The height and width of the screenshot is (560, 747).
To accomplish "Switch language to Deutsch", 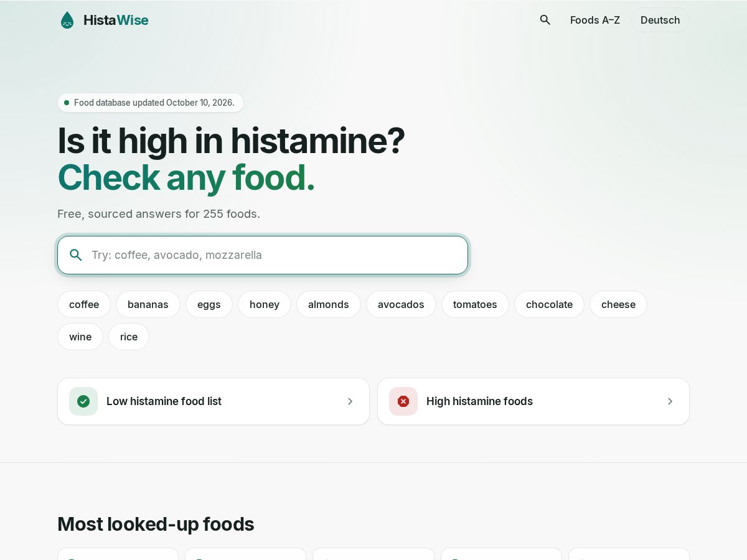I will 660,20.
